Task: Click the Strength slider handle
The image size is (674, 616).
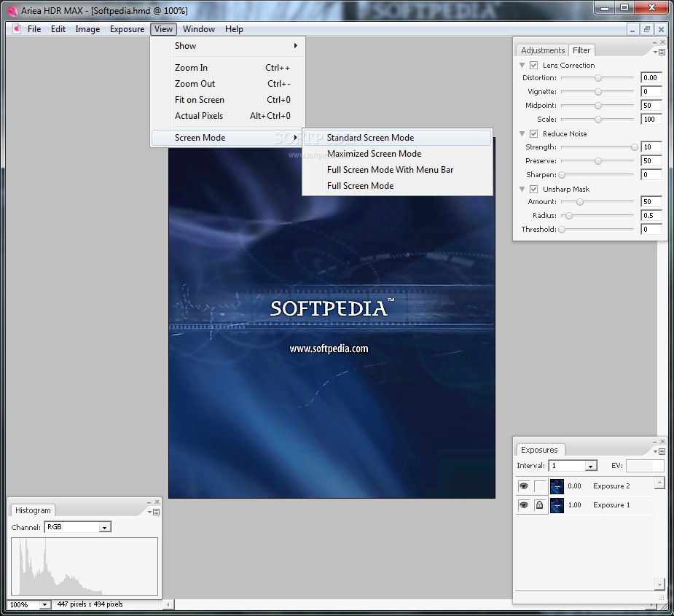Action: coord(635,147)
